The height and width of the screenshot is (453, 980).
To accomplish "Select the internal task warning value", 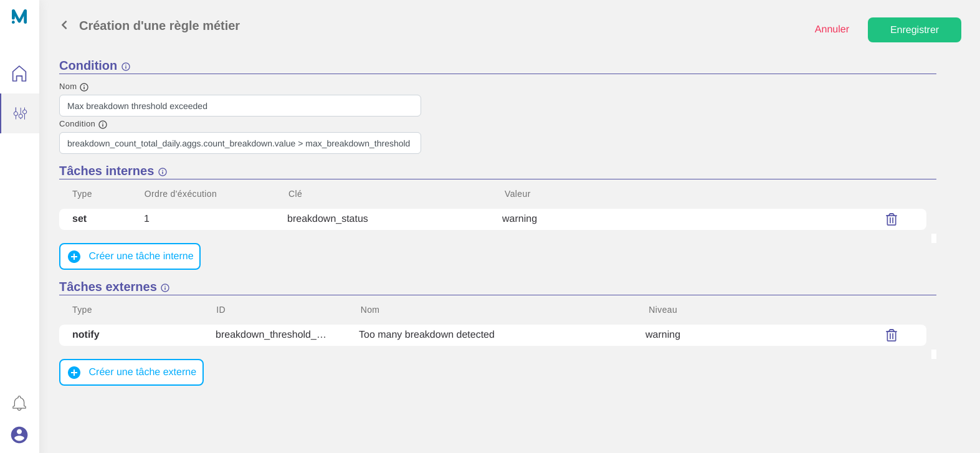I will coord(519,219).
